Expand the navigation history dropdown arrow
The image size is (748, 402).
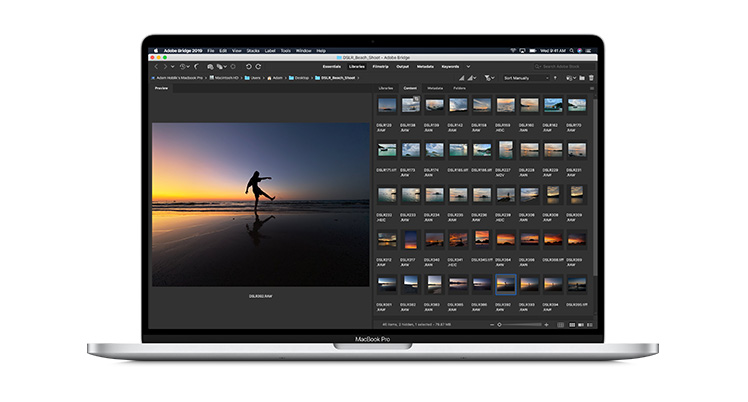173,67
